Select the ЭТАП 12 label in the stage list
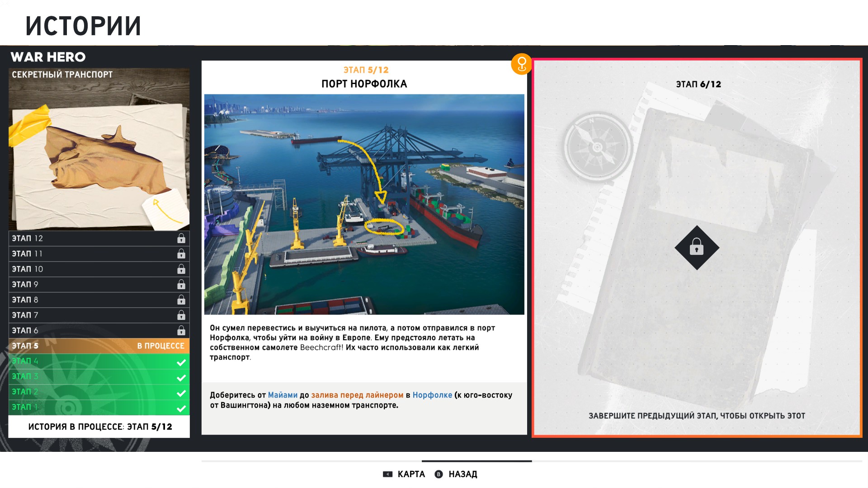 pyautogui.click(x=27, y=238)
